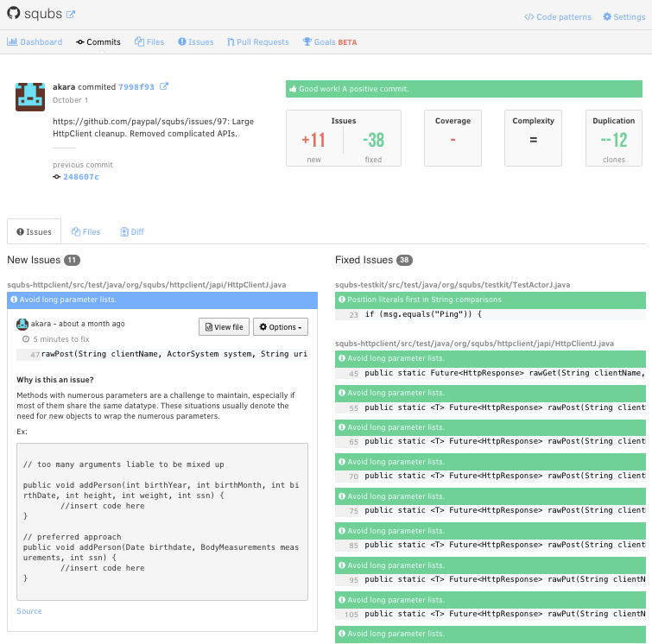The height and width of the screenshot is (644, 652).
Task: Expand fixed issue above line 70 rawPost
Action: pos(491,463)
